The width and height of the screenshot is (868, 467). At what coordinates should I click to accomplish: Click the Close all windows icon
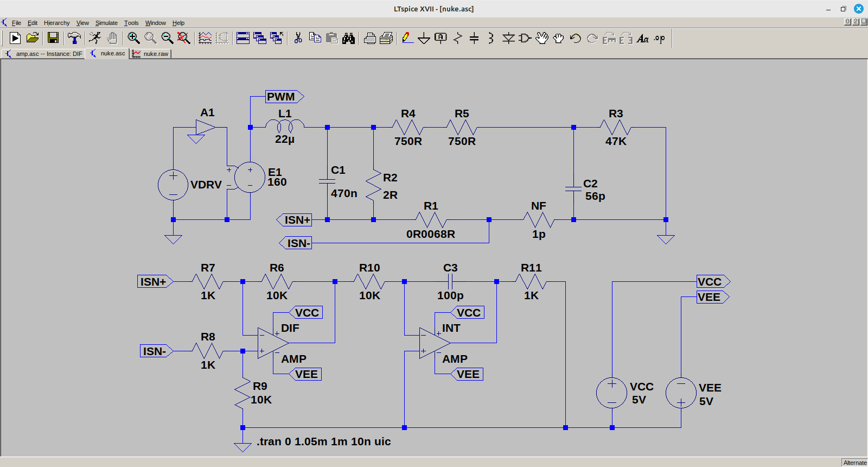tap(277, 38)
